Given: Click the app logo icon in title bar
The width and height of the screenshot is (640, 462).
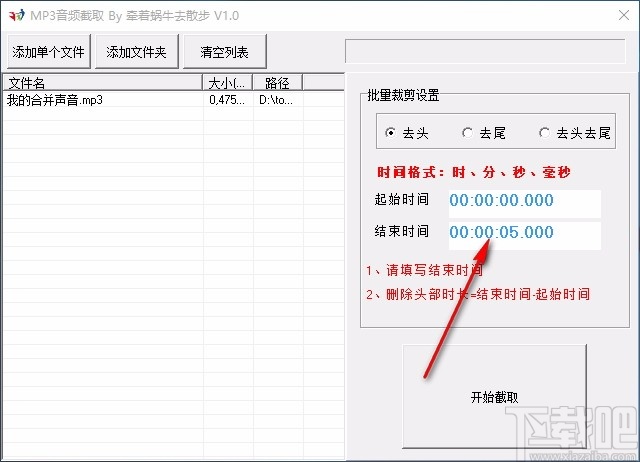Looking at the screenshot, I should 17,16.
